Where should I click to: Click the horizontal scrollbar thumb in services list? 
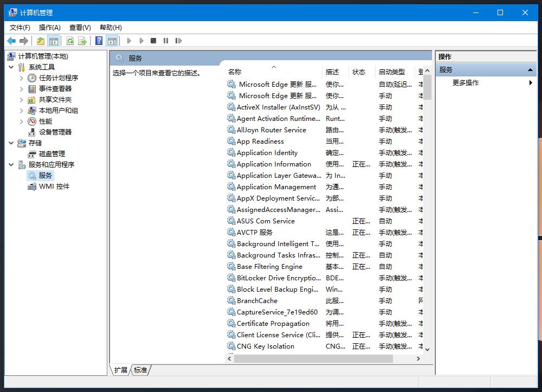pyautogui.click(x=313, y=358)
